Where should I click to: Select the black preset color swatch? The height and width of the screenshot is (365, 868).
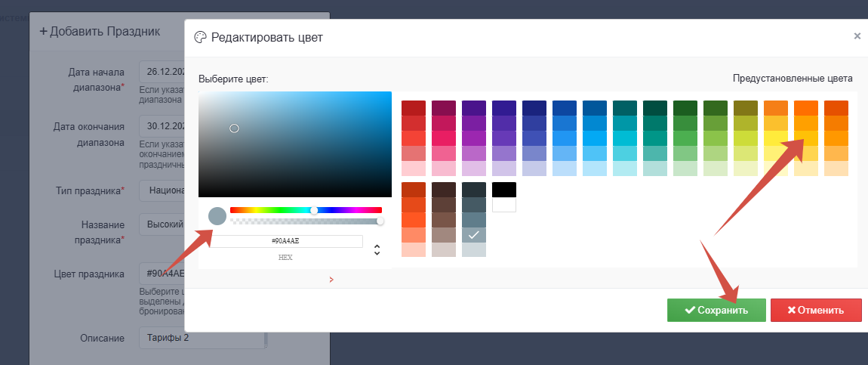(503, 190)
